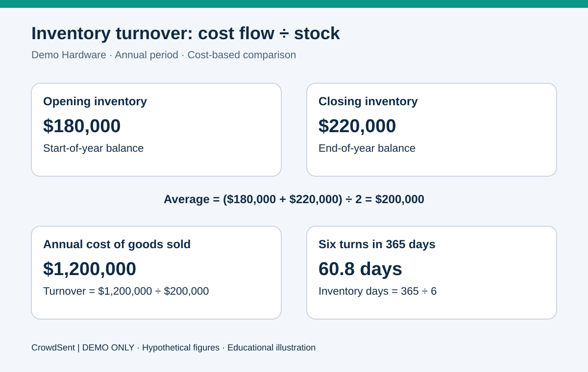
Task: Select the $1,200,000 cost of goods value
Action: (x=90, y=269)
